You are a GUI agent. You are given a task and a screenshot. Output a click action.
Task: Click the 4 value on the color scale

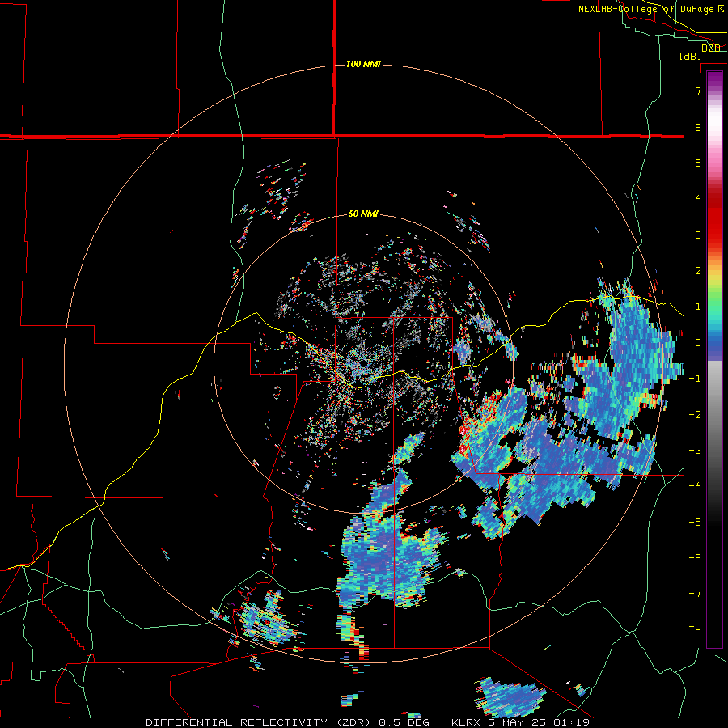click(698, 199)
